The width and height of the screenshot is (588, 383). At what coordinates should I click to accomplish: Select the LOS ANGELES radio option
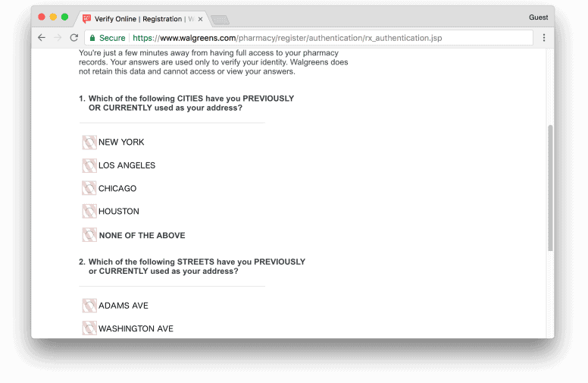coord(89,165)
